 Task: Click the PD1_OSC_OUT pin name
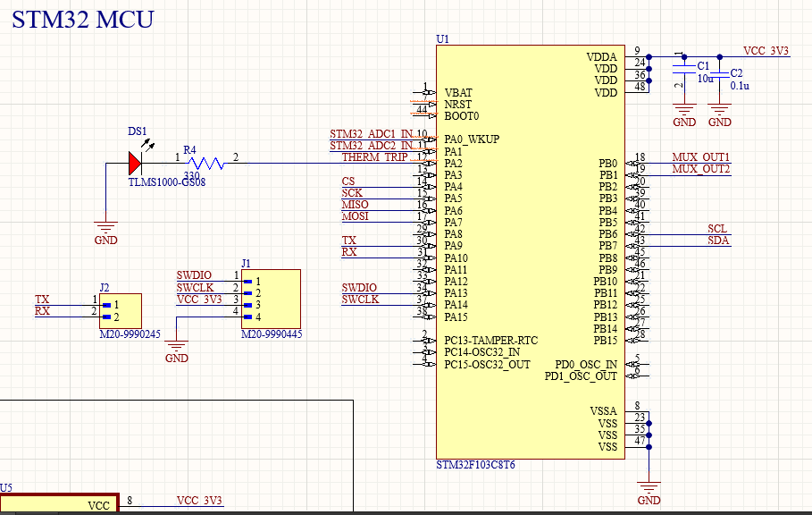(x=581, y=376)
